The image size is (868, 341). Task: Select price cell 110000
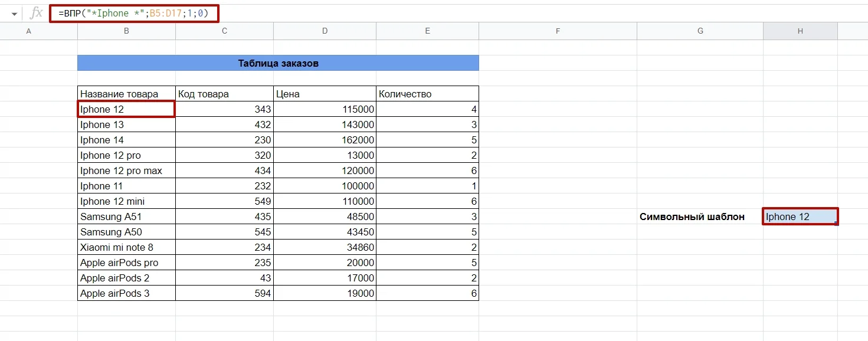coord(325,201)
